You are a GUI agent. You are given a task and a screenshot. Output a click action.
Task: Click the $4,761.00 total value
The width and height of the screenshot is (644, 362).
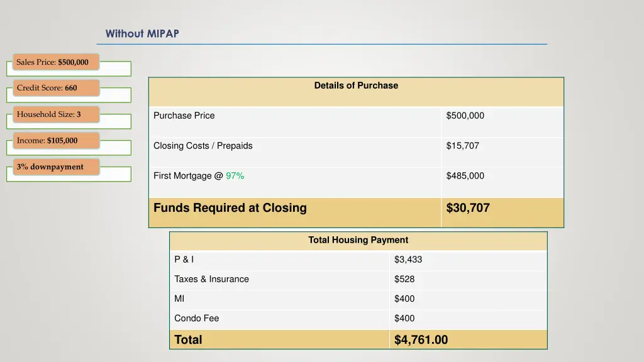pos(421,340)
